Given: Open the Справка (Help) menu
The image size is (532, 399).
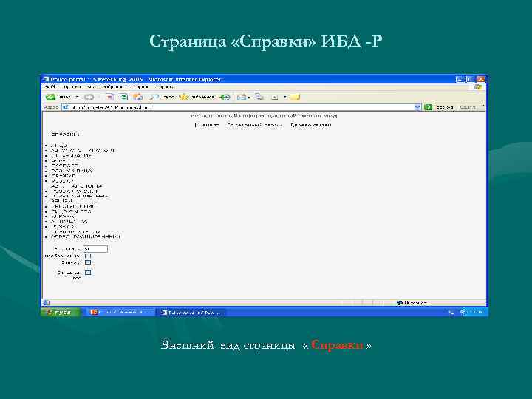Looking at the screenshot, I should coord(164,87).
